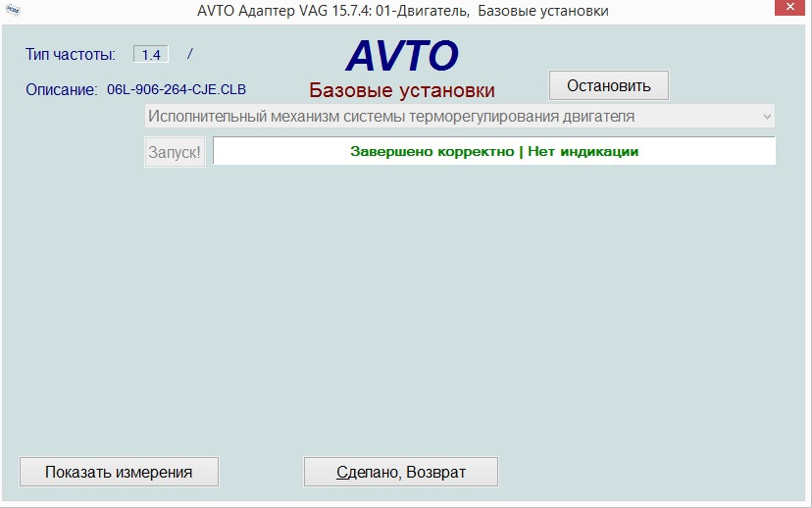Click the Базовые установки heading
This screenshot has height=508, width=812.
coord(402,90)
